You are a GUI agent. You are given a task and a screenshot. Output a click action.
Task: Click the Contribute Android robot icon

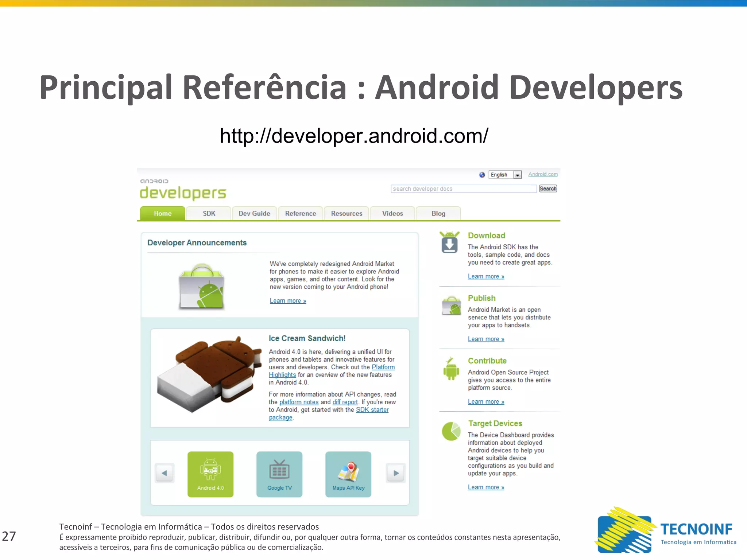tap(451, 369)
